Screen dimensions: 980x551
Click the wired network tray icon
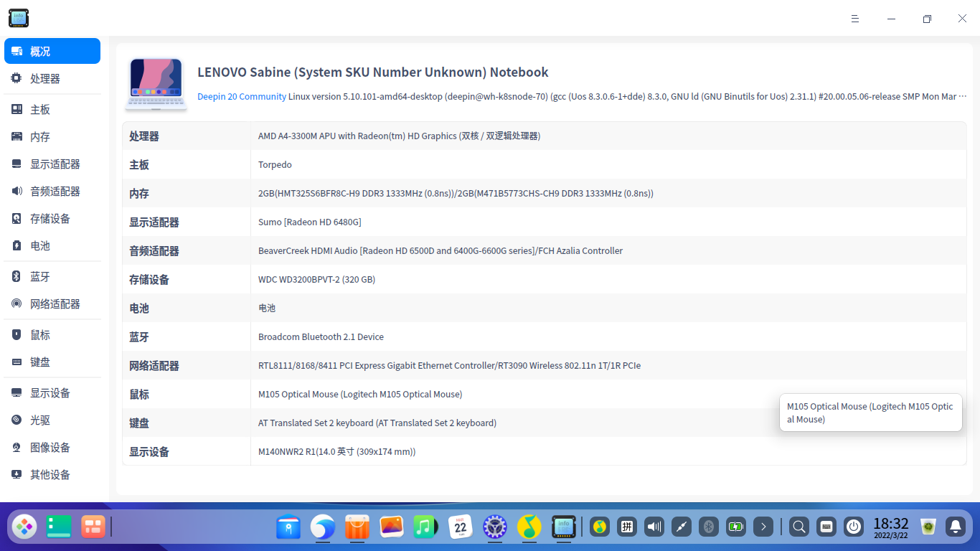coord(682,527)
